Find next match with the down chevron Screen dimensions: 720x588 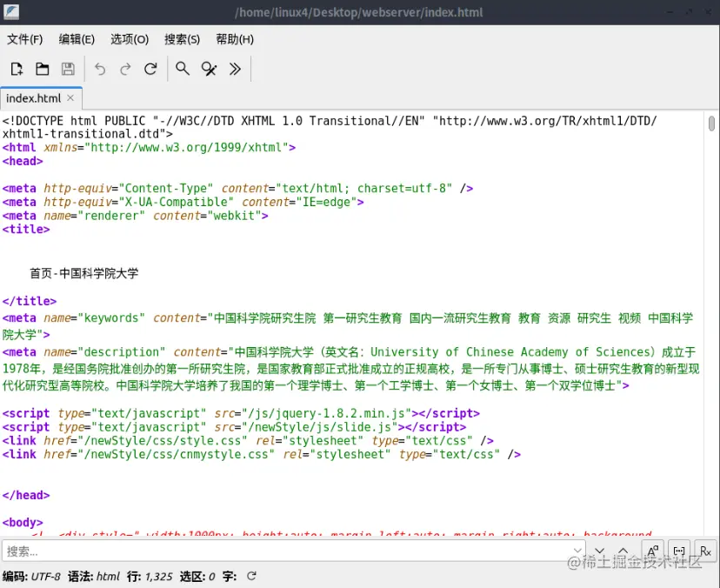[599, 551]
